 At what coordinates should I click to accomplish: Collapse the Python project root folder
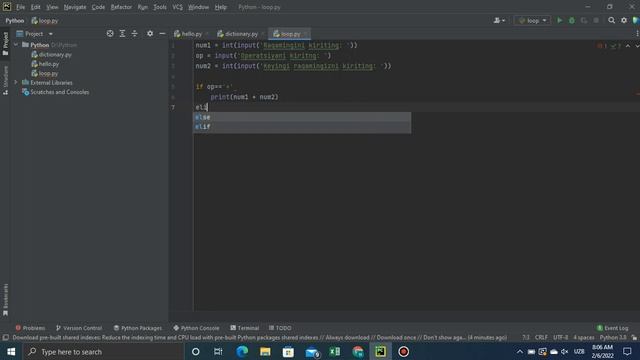tap(16, 45)
